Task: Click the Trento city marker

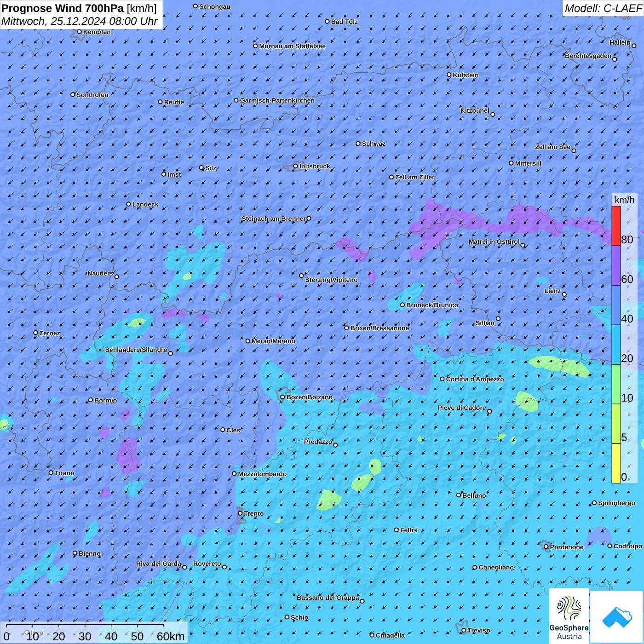Action: (x=240, y=513)
